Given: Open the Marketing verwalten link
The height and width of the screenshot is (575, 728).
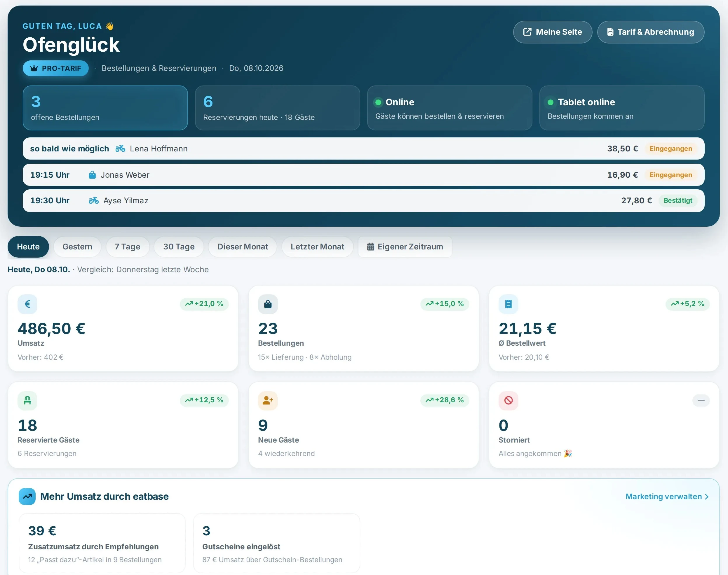Looking at the screenshot, I should pos(667,497).
